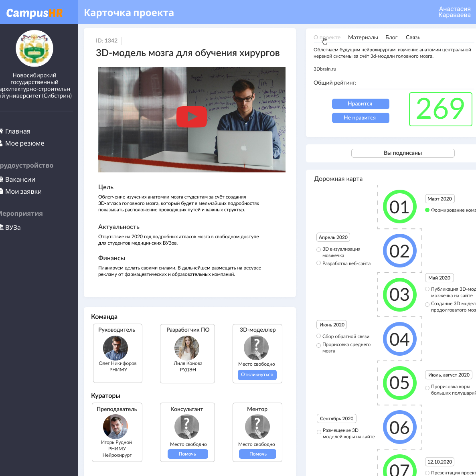Select roadmap stage 05 circle
Viewport: 476px width, 476px height.
tap(399, 383)
